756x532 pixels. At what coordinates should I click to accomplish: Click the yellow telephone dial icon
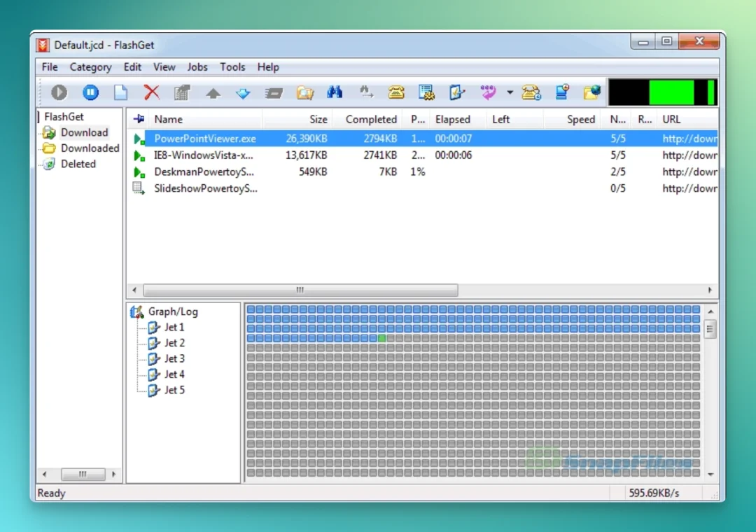(x=395, y=92)
